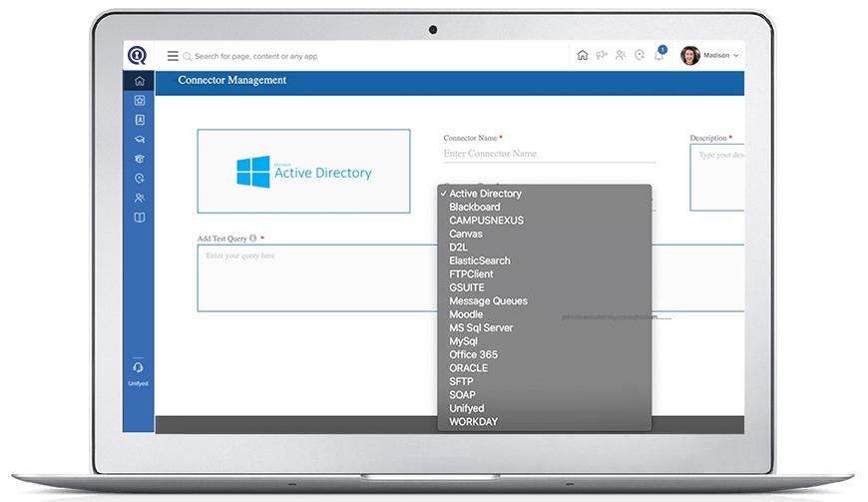This screenshot has width=868, height=502.
Task: Focus the top search box
Action: click(256, 57)
